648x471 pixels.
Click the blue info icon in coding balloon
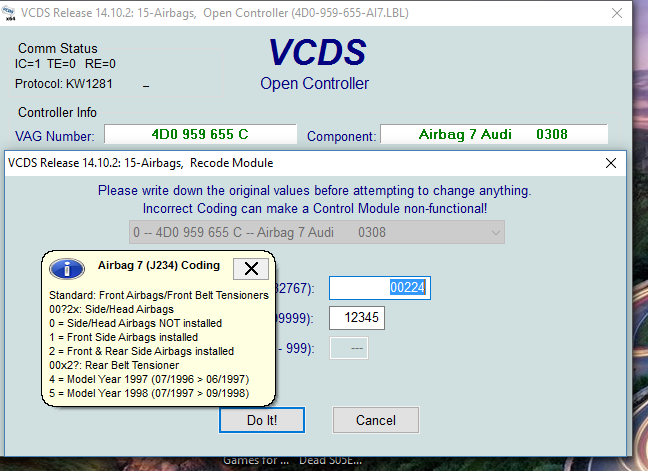click(x=67, y=268)
